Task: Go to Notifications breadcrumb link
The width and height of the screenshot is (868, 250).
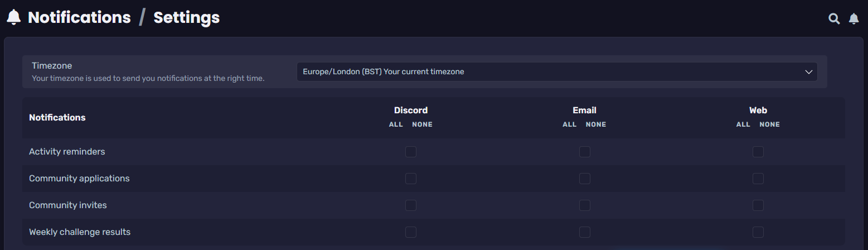Action: 79,18
